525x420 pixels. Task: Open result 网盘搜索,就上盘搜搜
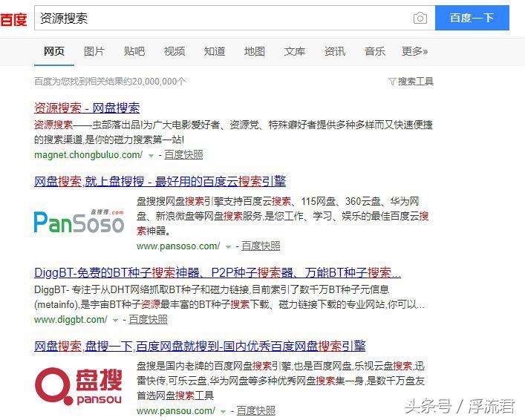click(x=160, y=181)
